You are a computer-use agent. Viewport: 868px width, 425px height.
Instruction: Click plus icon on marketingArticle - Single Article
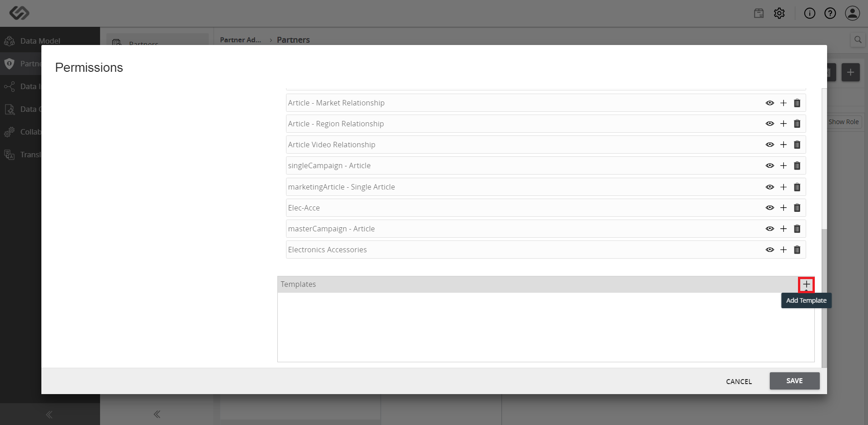tap(783, 187)
